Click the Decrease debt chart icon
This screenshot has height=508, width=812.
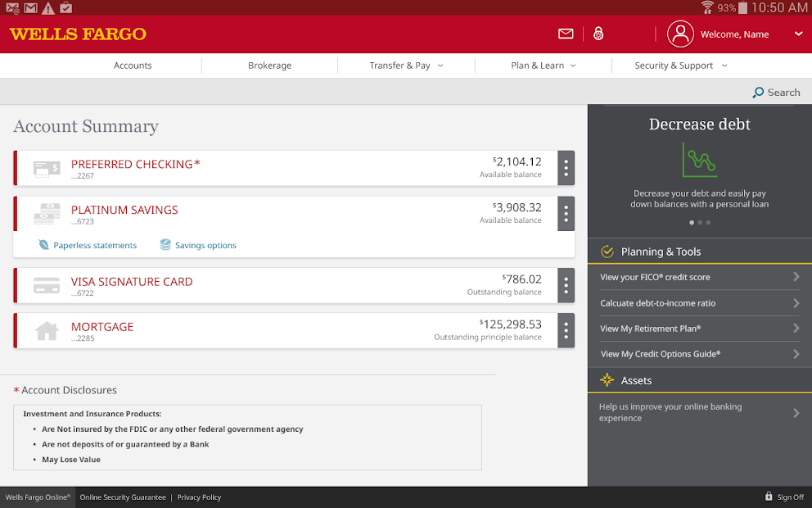(x=699, y=160)
